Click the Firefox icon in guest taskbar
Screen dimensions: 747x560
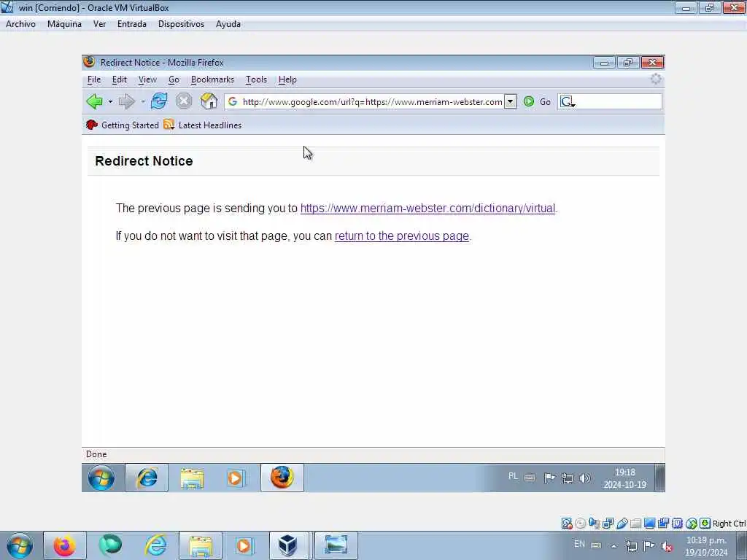(282, 478)
